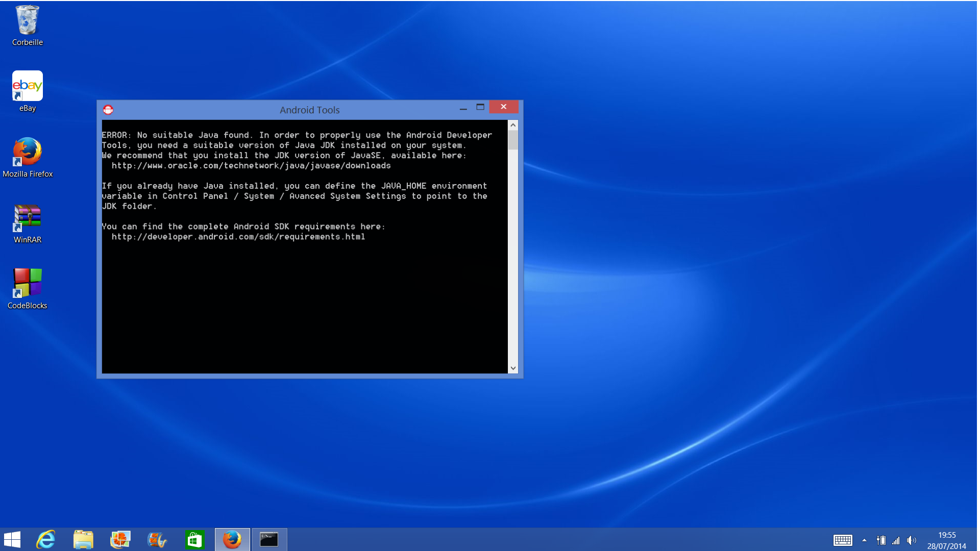The height and width of the screenshot is (551, 980).
Task: Maximize the Android Tools window
Action: click(480, 107)
